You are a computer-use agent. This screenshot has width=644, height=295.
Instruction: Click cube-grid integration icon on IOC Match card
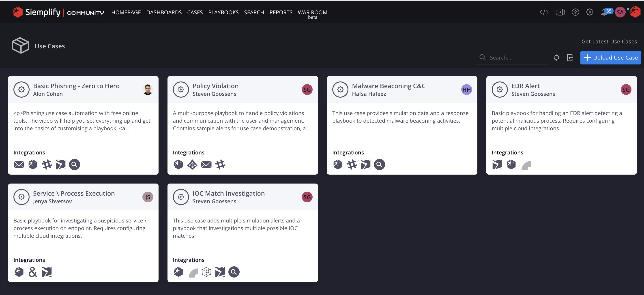(x=206, y=272)
